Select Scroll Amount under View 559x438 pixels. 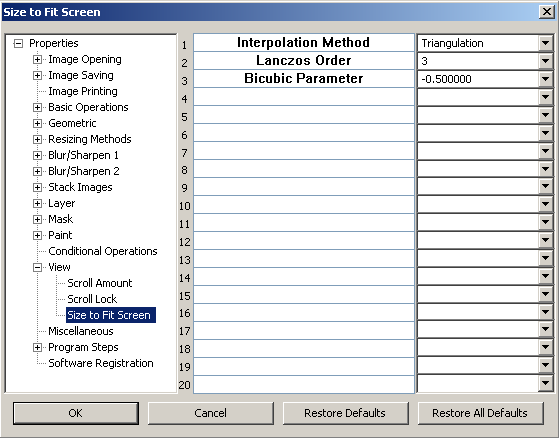100,283
